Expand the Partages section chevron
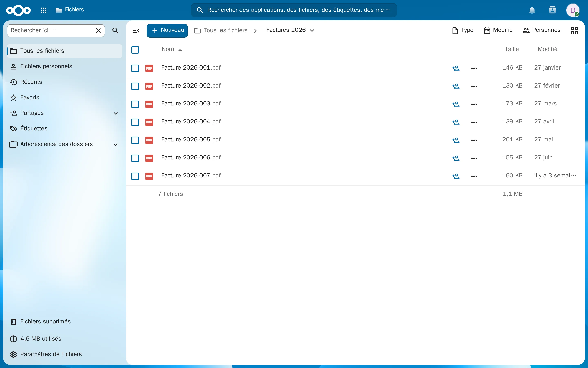The width and height of the screenshot is (588, 368). click(x=116, y=113)
